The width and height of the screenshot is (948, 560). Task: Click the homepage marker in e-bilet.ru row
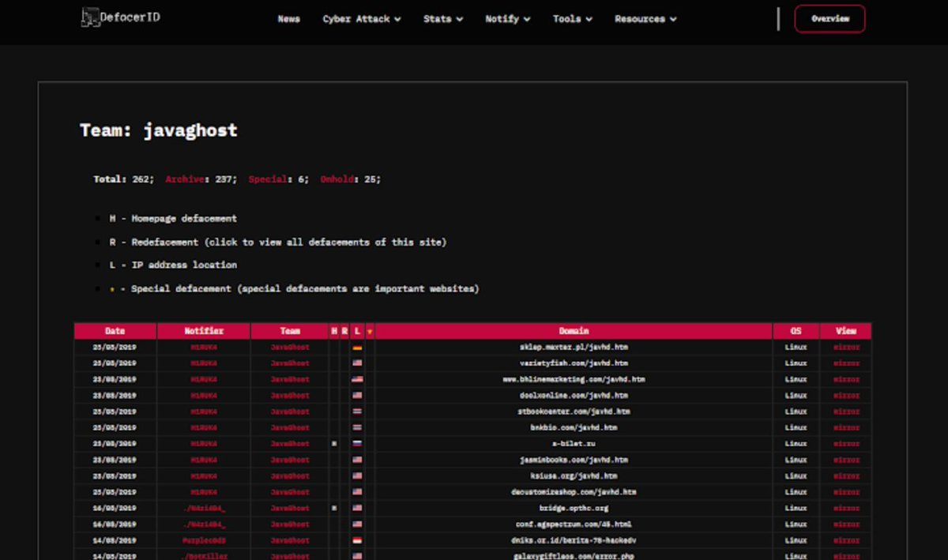(x=334, y=444)
